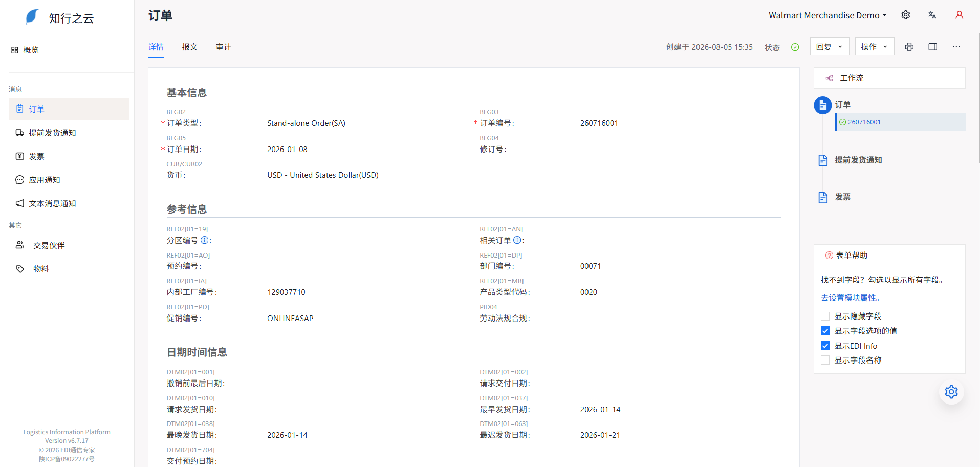The image size is (980, 467).
Task: Click the 发票 yen icon in sidebar
Action: (x=20, y=156)
